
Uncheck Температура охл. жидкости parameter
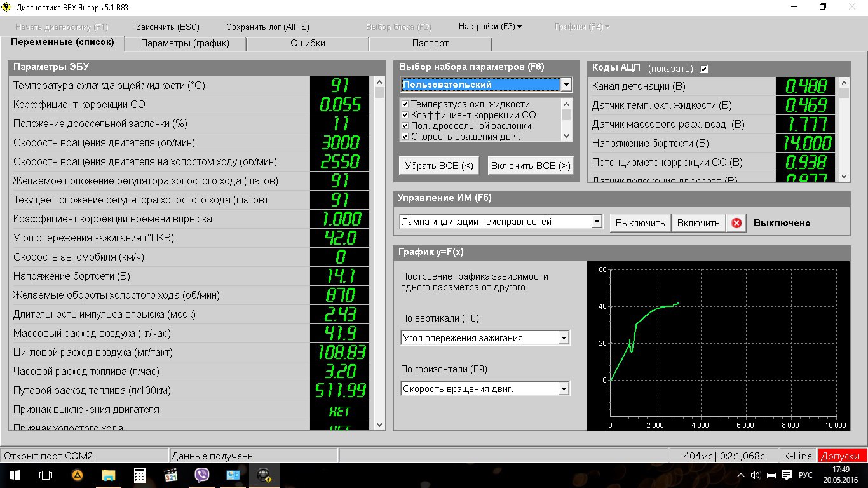coord(405,104)
